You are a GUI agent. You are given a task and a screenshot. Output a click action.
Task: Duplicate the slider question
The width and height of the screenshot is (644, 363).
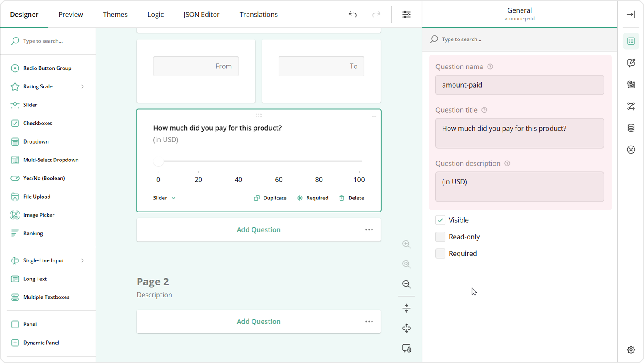tap(270, 198)
